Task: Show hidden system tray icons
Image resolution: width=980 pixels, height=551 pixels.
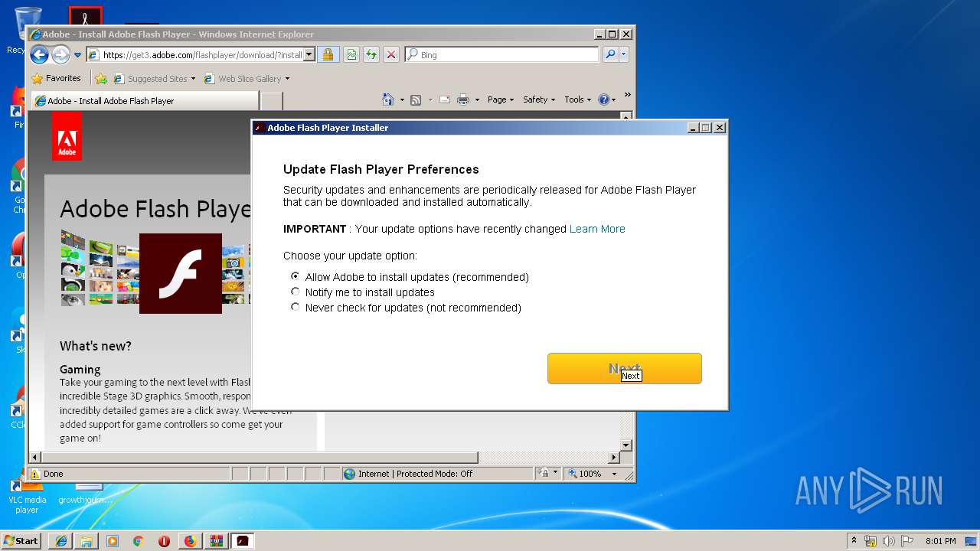Action: click(x=854, y=540)
